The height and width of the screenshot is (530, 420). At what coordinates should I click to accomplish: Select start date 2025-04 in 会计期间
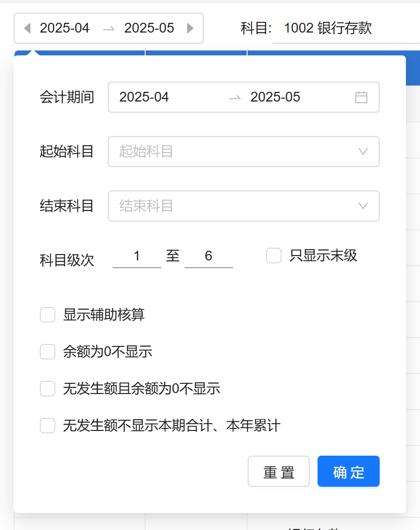(144, 97)
